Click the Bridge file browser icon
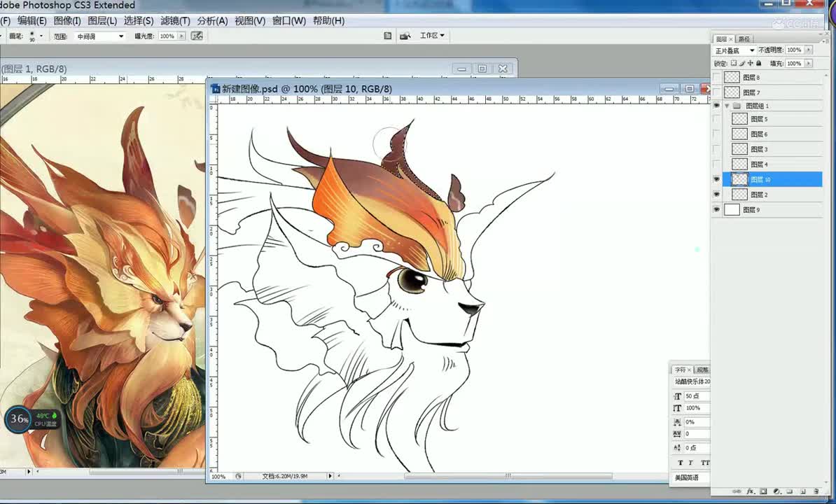This screenshot has width=836, height=504. point(388,36)
